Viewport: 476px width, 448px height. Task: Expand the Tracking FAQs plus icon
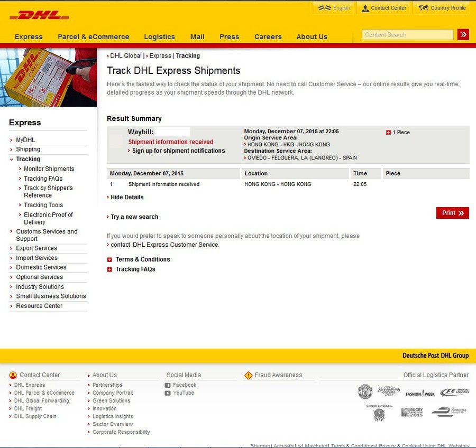point(109,269)
